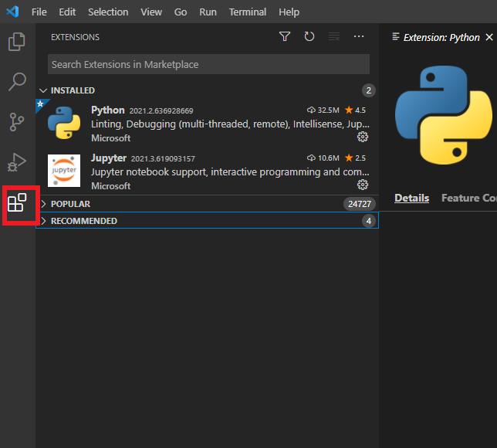Switch to Feature Contributions tab
The image size is (497, 448).
pos(469,198)
